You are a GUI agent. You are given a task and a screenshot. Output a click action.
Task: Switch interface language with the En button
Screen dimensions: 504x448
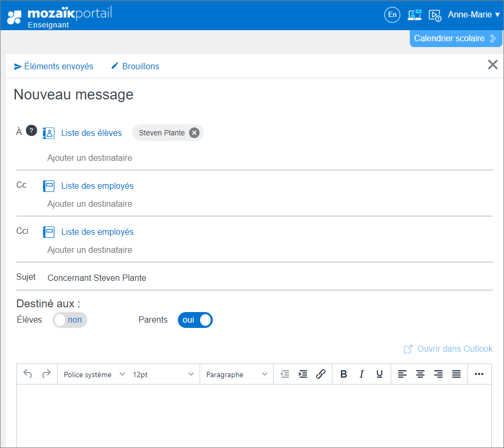[392, 15]
